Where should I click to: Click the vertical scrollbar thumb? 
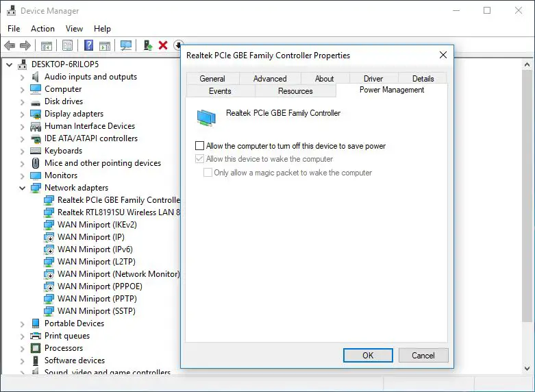coord(527,195)
